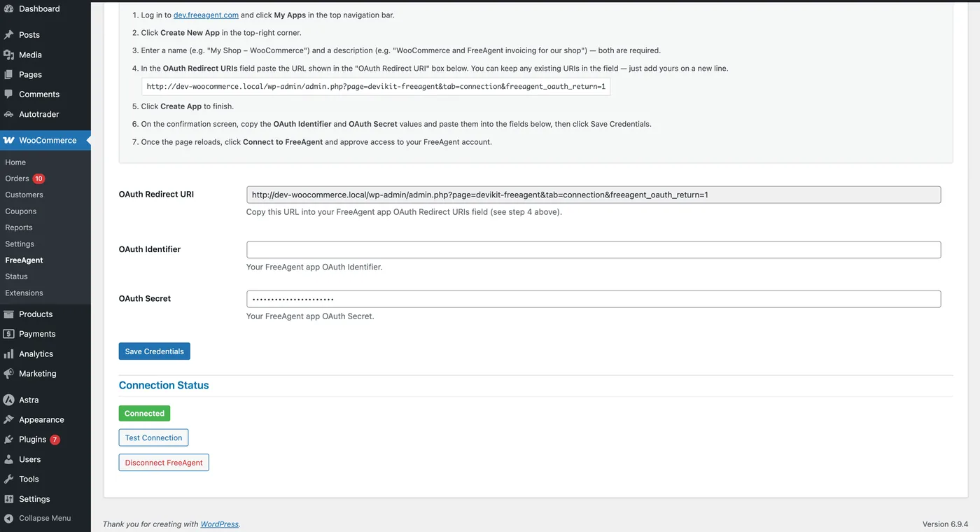This screenshot has width=980, height=532.
Task: Click the Products box icon
Action: coord(8,314)
